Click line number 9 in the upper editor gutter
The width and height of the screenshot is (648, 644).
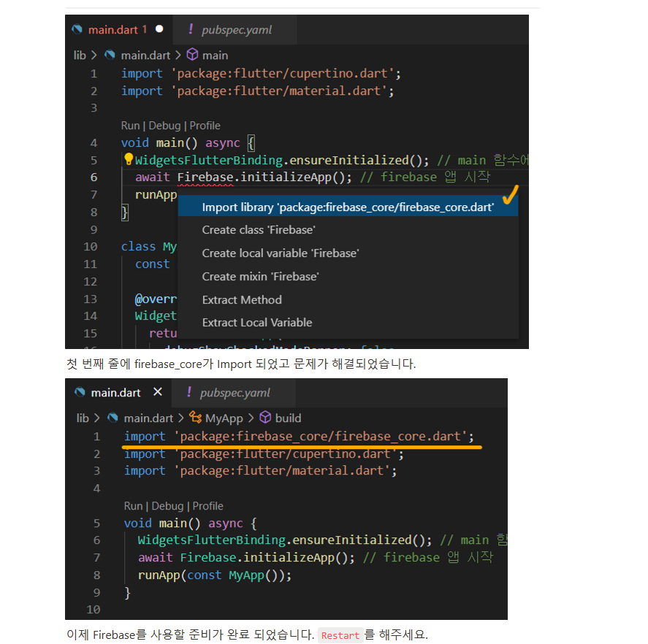pyautogui.click(x=94, y=229)
